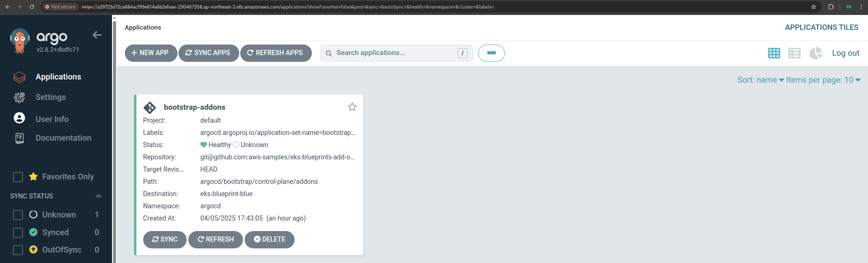Click the browser back arrow

click(x=7, y=7)
